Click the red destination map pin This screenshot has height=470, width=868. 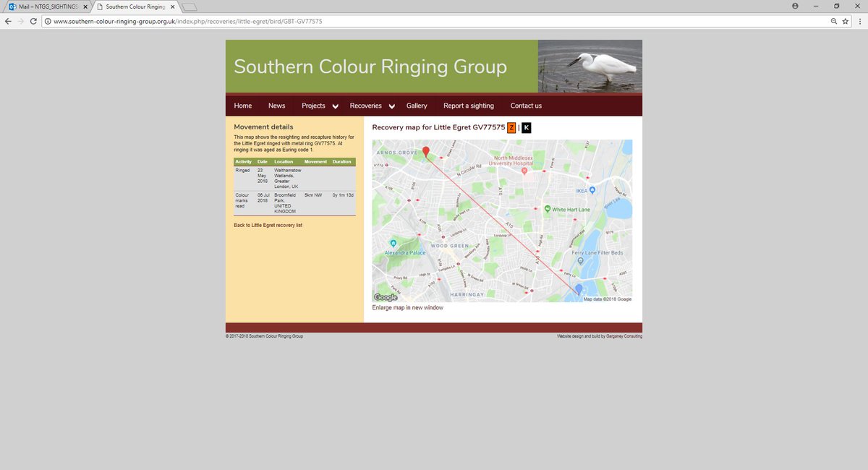[426, 151]
